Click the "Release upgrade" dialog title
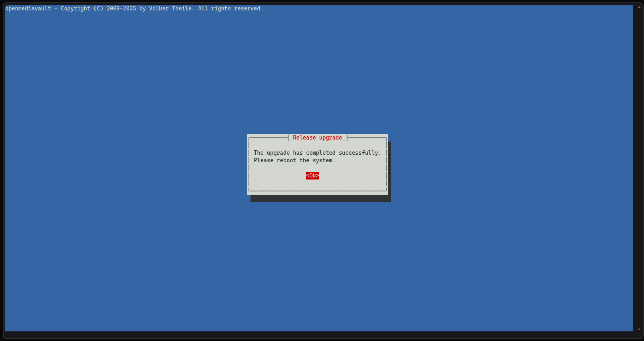644x341 pixels. click(x=317, y=138)
